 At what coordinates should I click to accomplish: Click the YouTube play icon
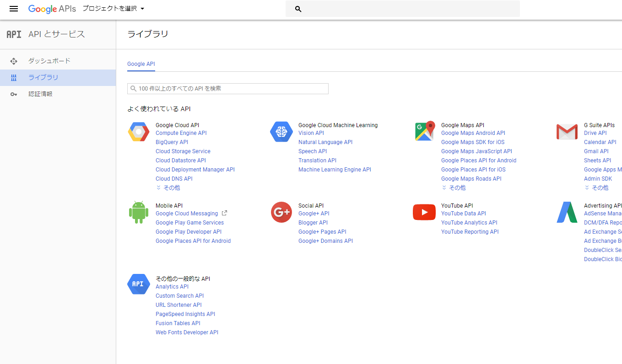(424, 212)
